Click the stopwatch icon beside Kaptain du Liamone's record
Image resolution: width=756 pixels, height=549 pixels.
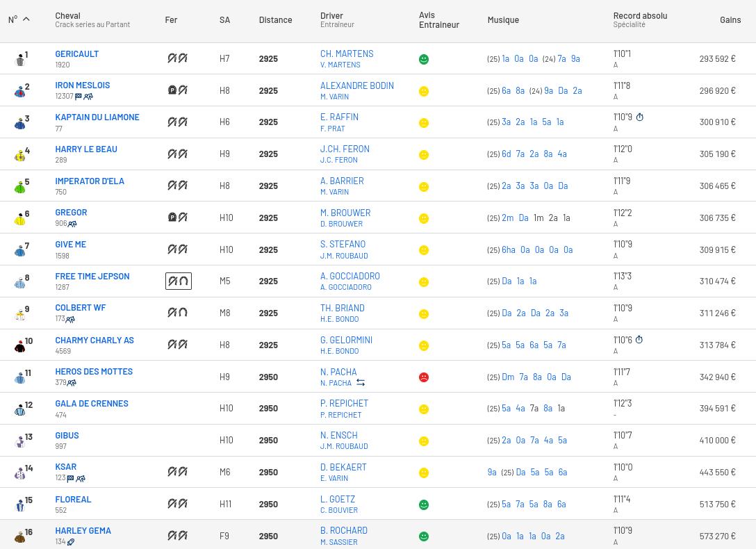pyautogui.click(x=640, y=117)
